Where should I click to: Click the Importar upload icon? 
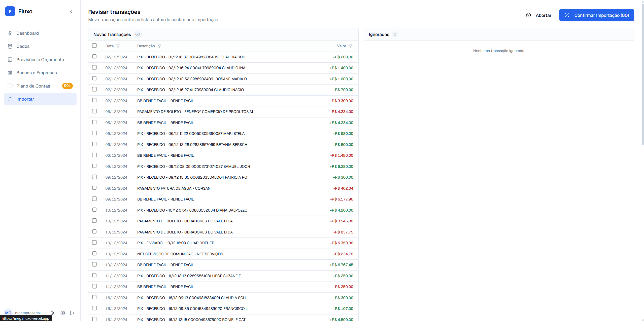pos(10,99)
